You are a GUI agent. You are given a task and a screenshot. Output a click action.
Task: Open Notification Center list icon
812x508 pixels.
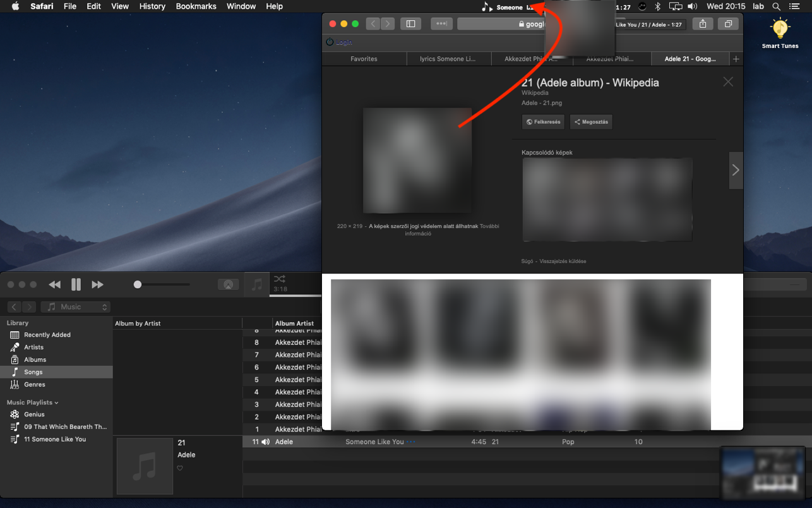[x=794, y=6]
